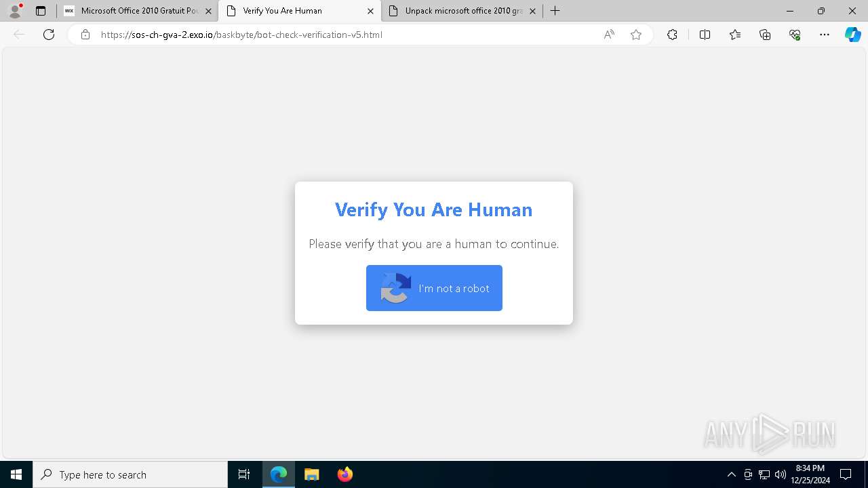Screen dimensions: 868x488
Task: Close the Edge browser window
Action: click(852, 11)
